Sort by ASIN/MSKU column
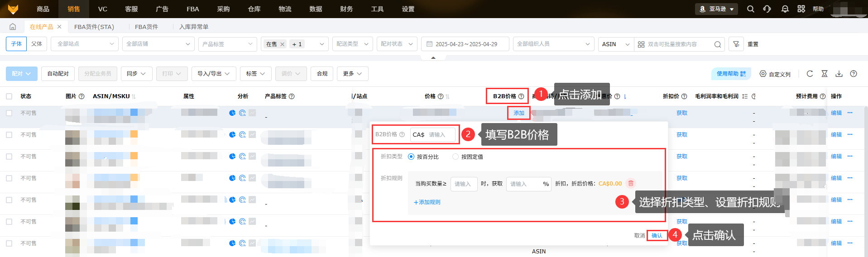Image resolution: width=868 pixels, height=257 pixels. 134,96
